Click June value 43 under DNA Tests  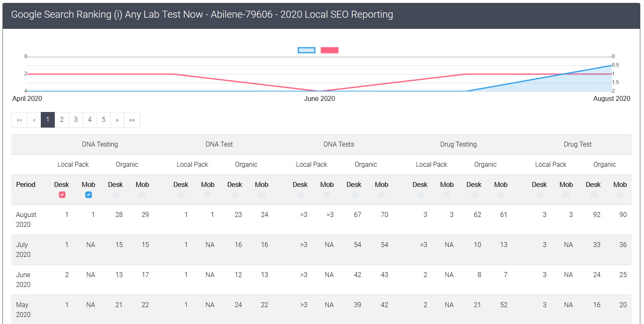pos(384,275)
